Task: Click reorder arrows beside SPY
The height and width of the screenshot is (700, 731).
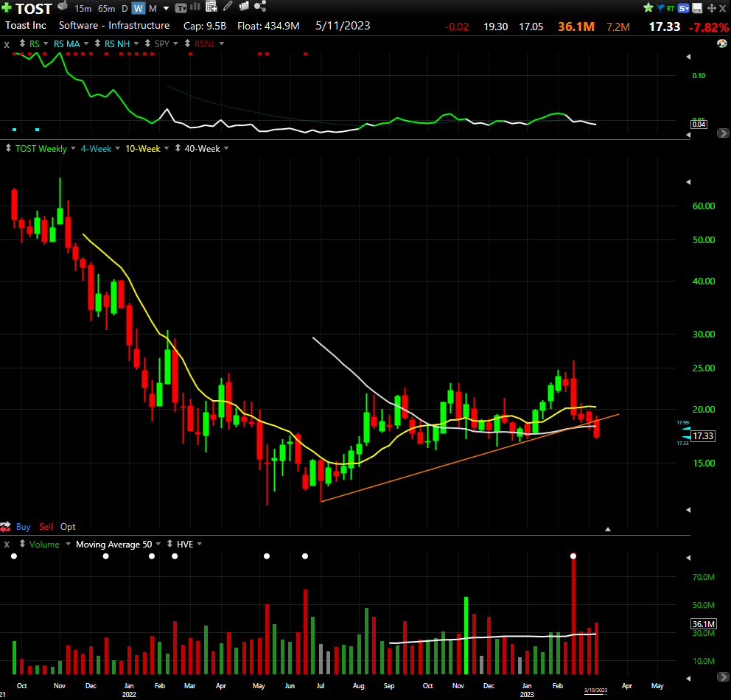Action: (x=147, y=43)
